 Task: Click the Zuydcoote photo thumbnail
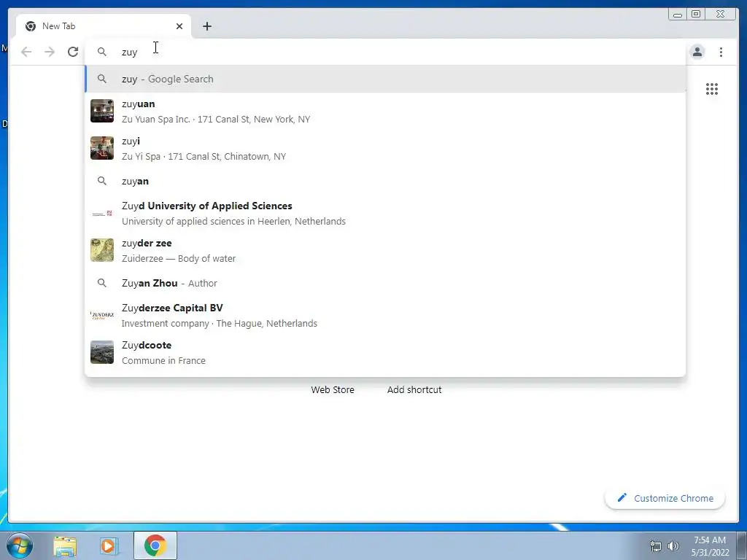tap(102, 352)
